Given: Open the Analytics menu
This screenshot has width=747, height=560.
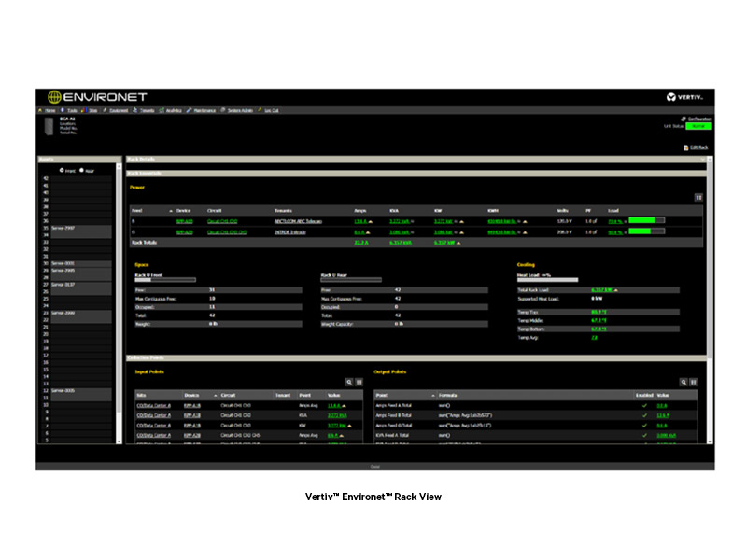Looking at the screenshot, I should click(162, 110).
